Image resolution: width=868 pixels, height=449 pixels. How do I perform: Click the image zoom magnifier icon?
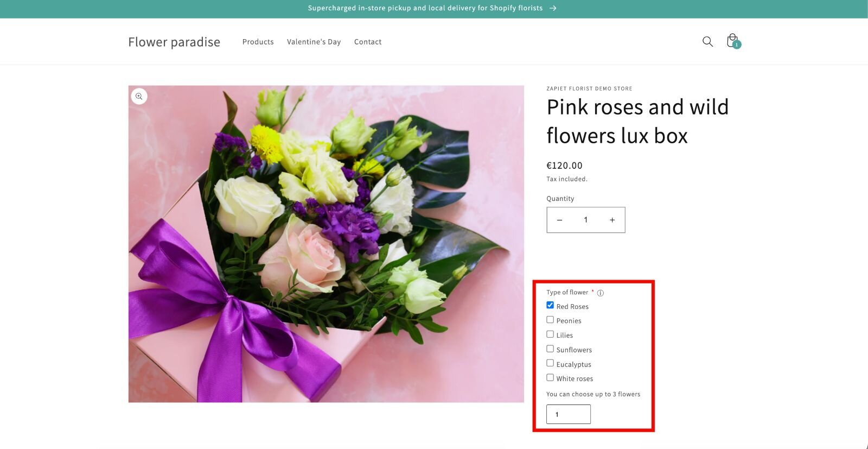pos(139,97)
